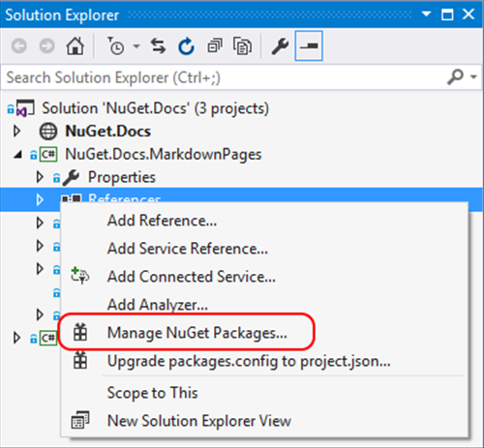Image resolution: width=484 pixels, height=448 pixels.
Task: Open Properties wrench in toolbar
Action: [280, 46]
